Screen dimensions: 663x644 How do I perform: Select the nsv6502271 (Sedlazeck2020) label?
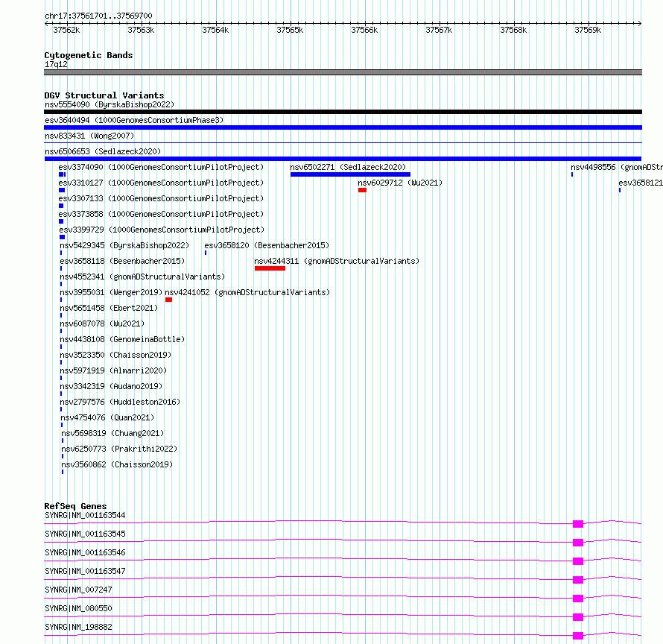[348, 167]
